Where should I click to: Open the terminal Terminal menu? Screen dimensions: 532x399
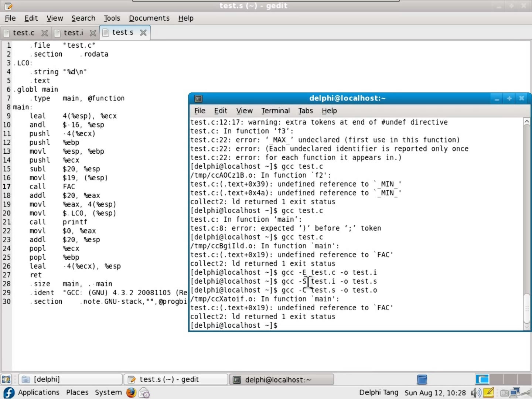[275, 111]
